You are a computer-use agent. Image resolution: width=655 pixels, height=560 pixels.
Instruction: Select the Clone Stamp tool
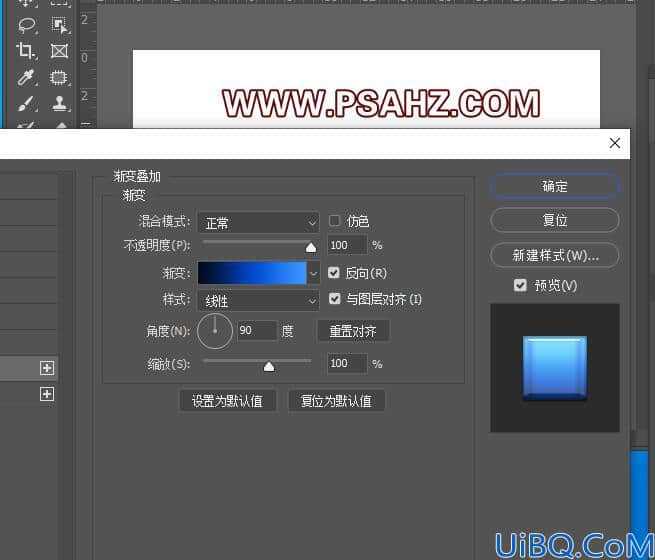click(60, 103)
